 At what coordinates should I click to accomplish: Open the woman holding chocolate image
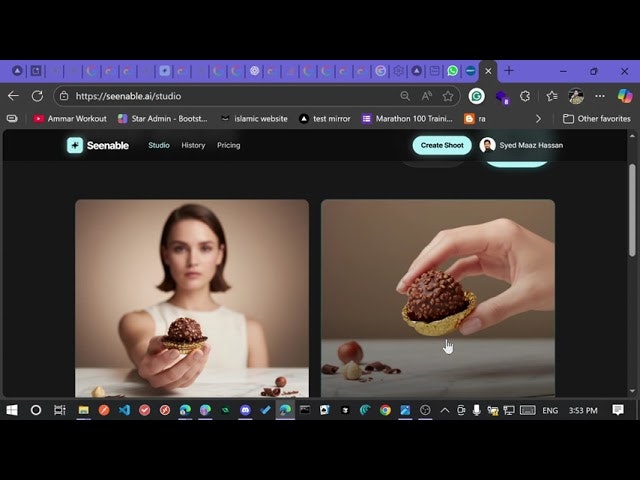[x=192, y=298]
